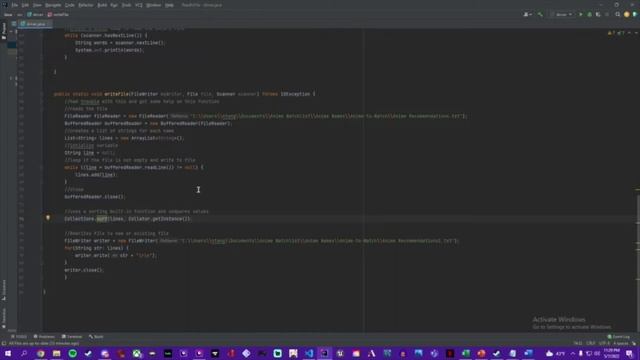Open the Event Log
Screen dimensions: 640x360
click(x=619, y=337)
